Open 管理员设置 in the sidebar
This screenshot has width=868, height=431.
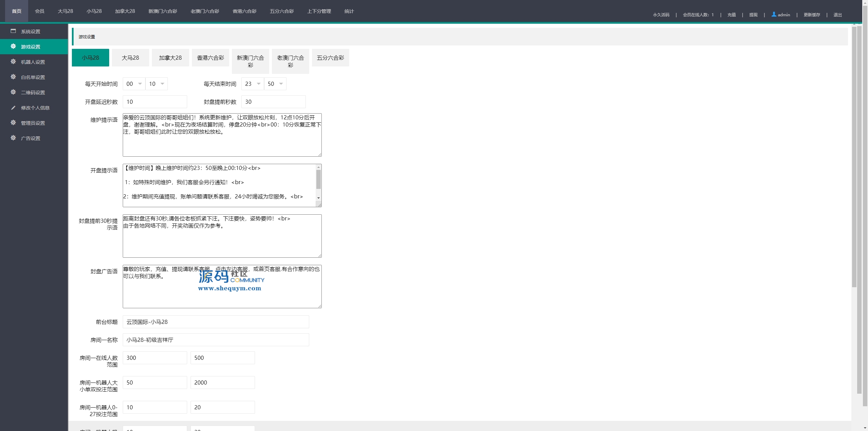34,123
